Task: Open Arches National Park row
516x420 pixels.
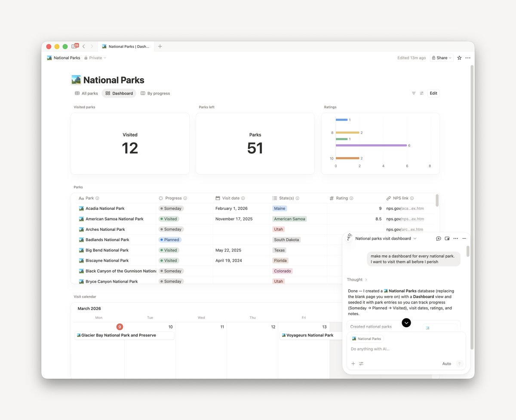Action: coord(105,230)
